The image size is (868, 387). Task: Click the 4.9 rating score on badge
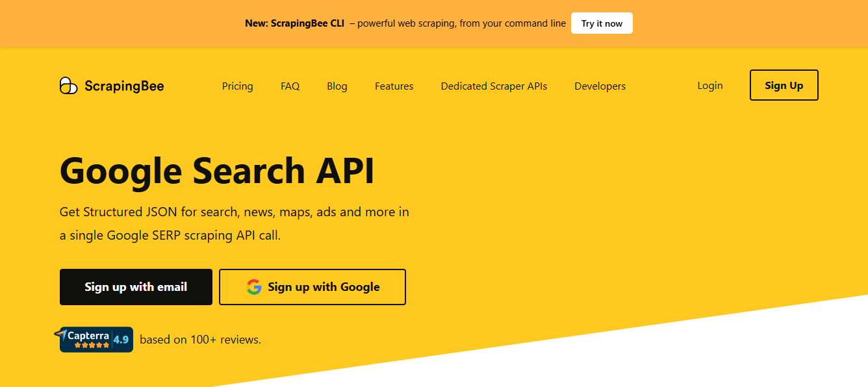[x=121, y=340]
